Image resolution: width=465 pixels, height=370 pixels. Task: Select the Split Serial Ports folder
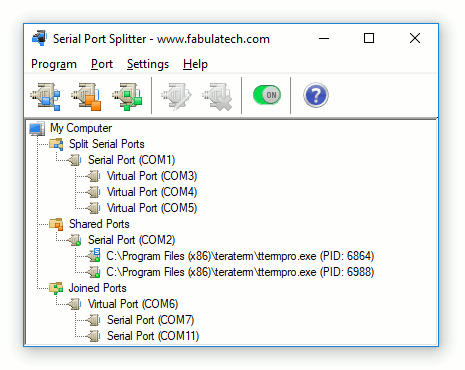[x=107, y=144]
